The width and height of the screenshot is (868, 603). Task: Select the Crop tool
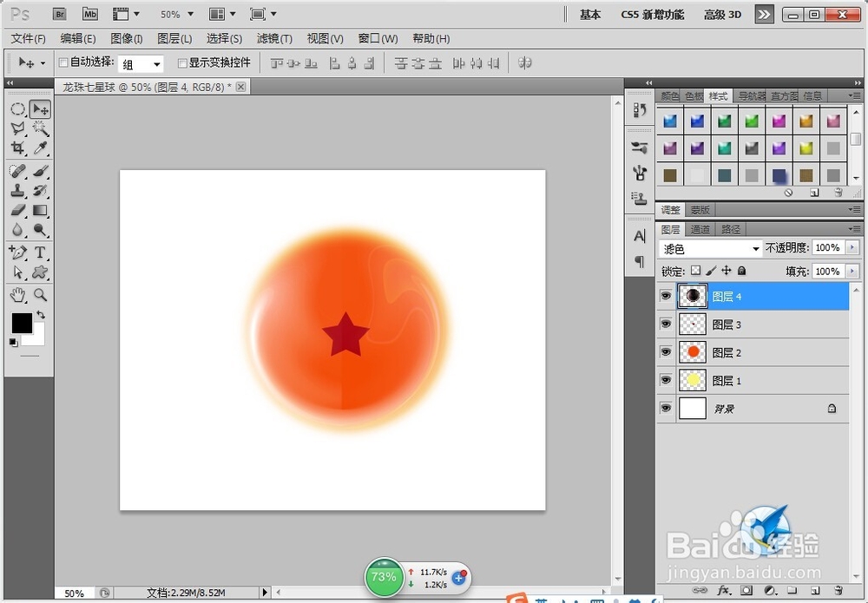point(17,147)
